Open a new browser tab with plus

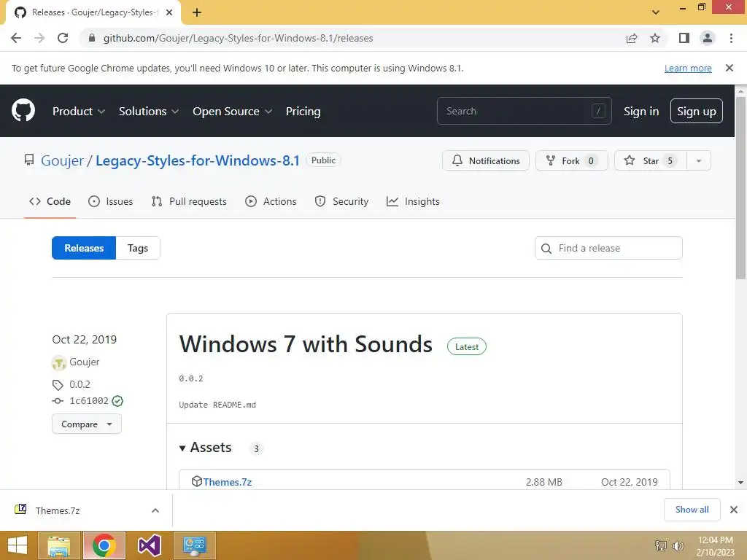197,12
